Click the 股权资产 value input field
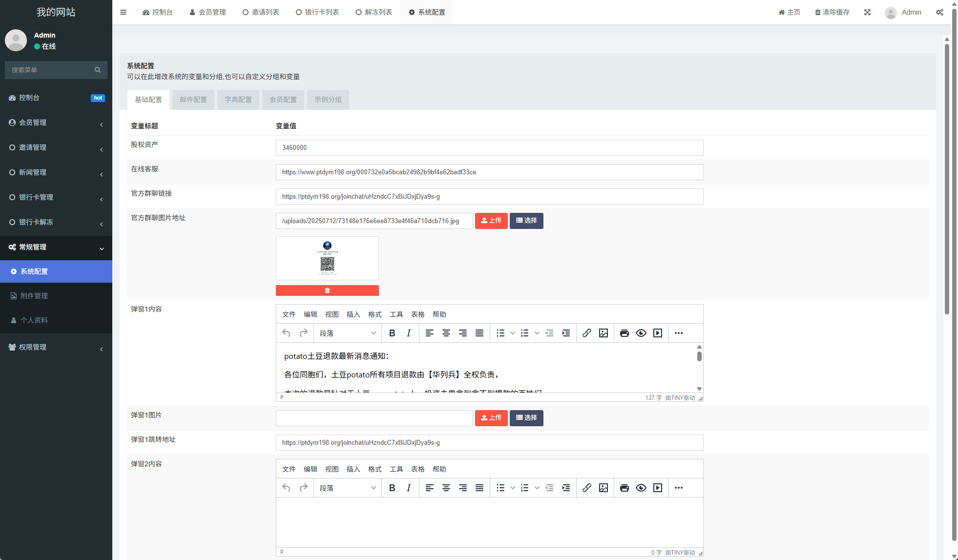958x560 pixels. [x=489, y=147]
